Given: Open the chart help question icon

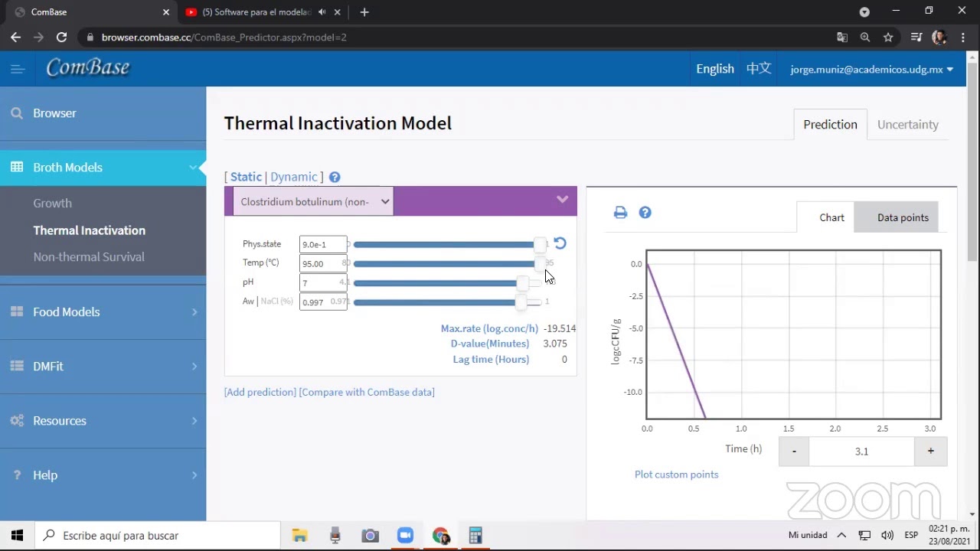Looking at the screenshot, I should click(645, 213).
